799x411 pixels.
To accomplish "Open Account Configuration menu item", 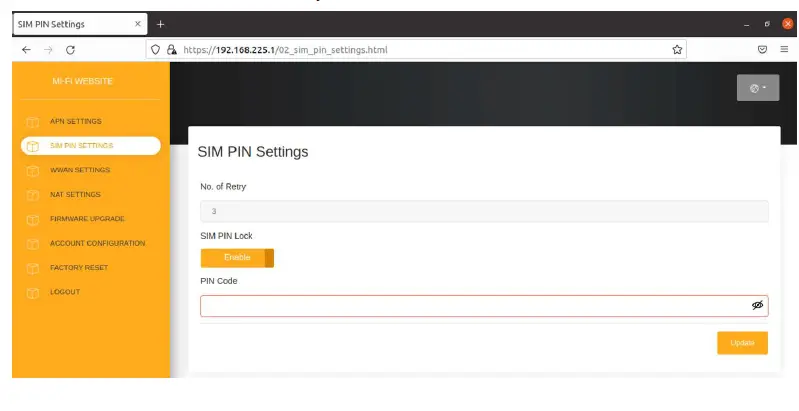I will [x=97, y=243].
